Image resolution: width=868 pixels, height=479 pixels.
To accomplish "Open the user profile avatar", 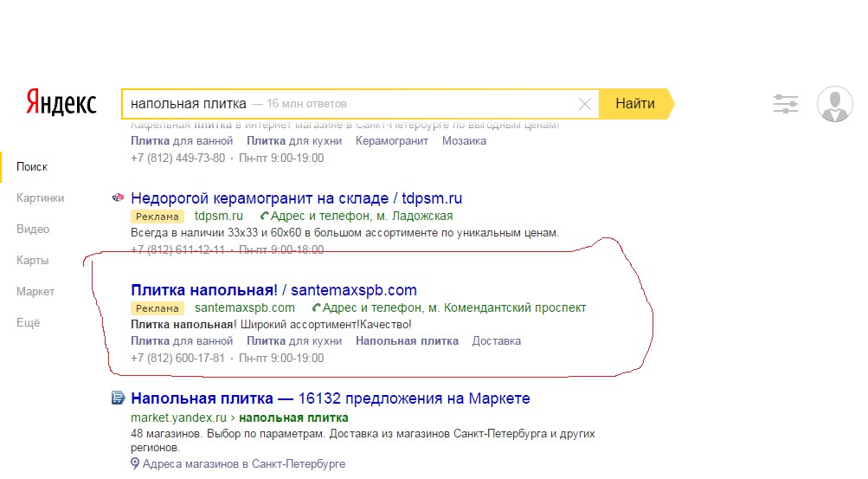I will [834, 104].
